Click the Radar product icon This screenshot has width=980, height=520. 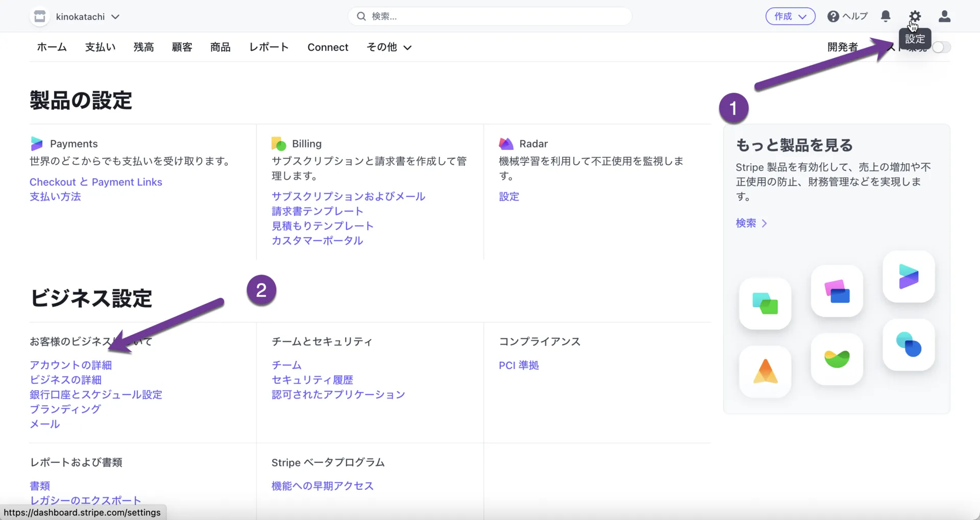pyautogui.click(x=506, y=144)
